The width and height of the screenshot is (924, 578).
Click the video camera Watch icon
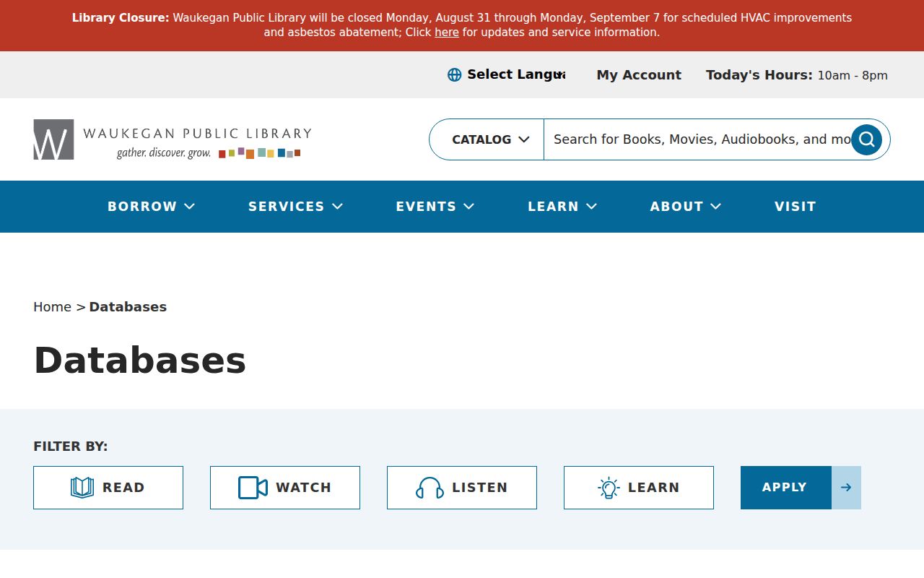click(253, 488)
